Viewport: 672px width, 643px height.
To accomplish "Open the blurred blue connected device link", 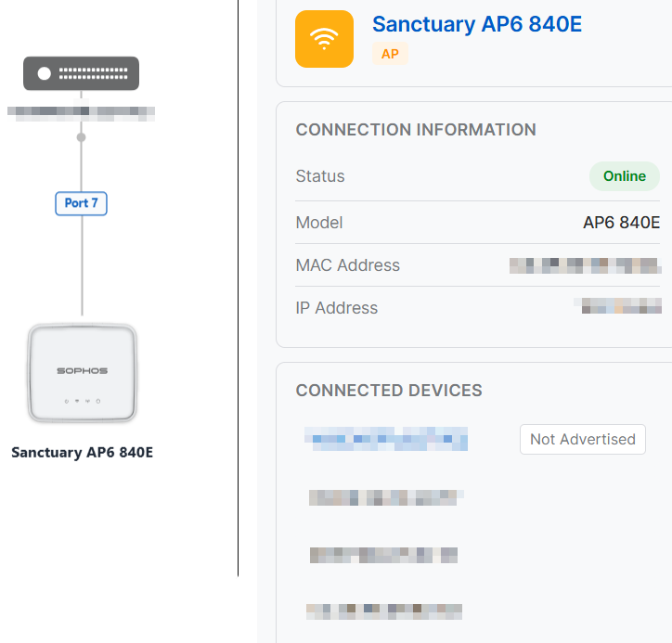I will 386,439.
